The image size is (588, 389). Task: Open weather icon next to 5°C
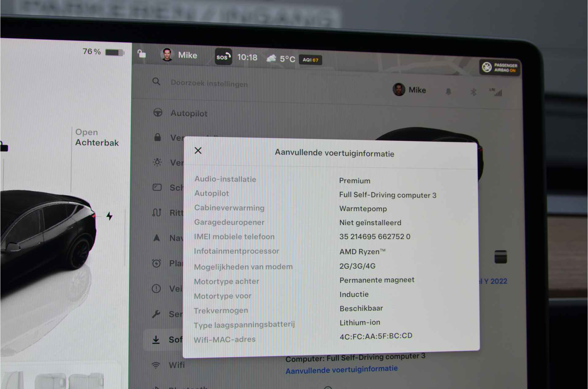271,58
